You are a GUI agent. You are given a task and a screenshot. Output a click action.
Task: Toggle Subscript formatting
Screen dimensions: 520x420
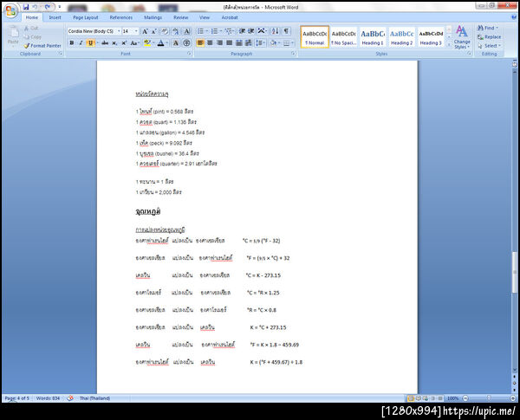pos(114,42)
